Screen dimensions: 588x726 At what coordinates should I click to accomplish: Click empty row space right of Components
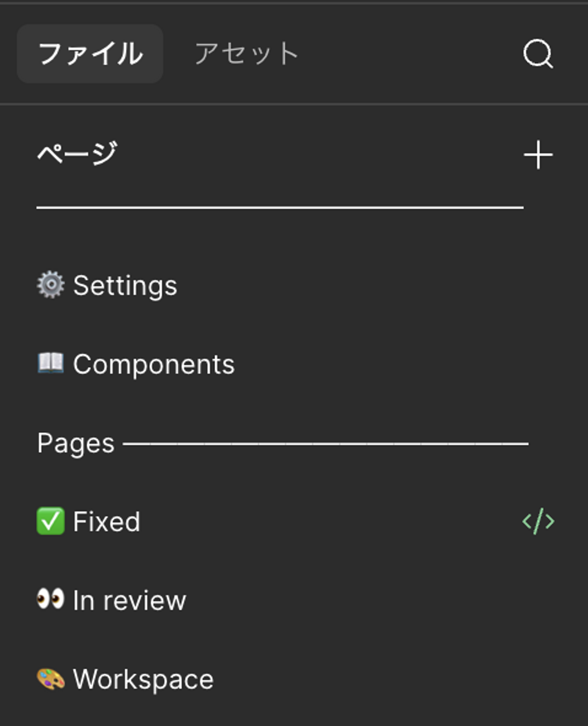point(388,364)
